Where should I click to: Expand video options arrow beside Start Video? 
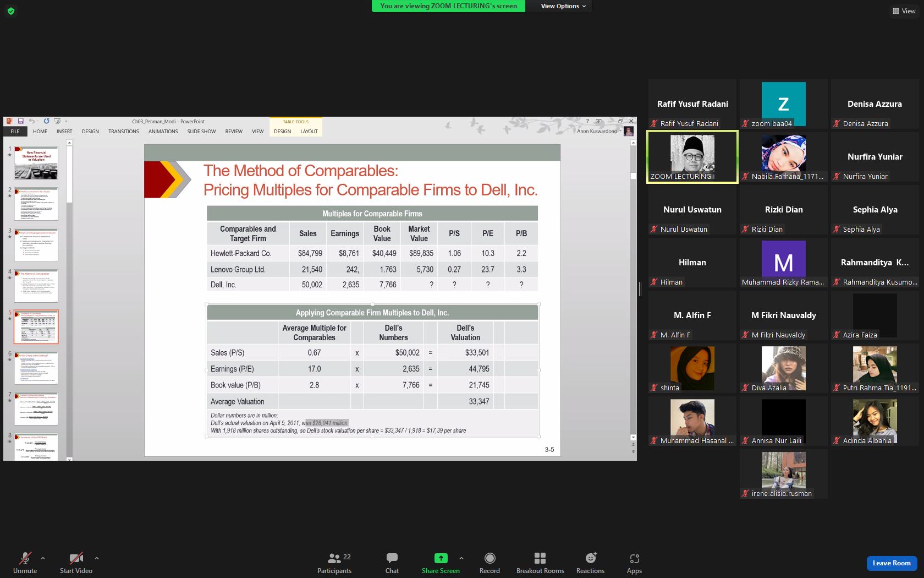tap(97, 558)
